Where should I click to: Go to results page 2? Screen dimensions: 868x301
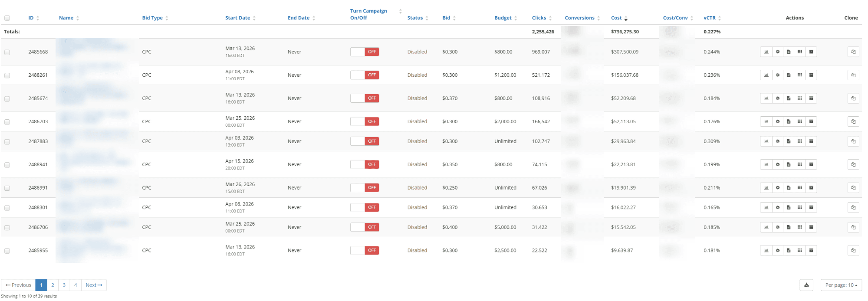53,285
